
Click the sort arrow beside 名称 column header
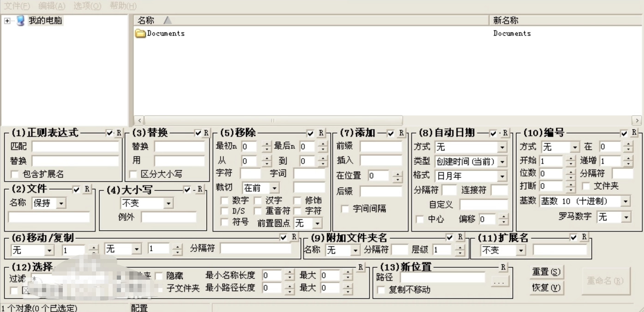pos(167,20)
